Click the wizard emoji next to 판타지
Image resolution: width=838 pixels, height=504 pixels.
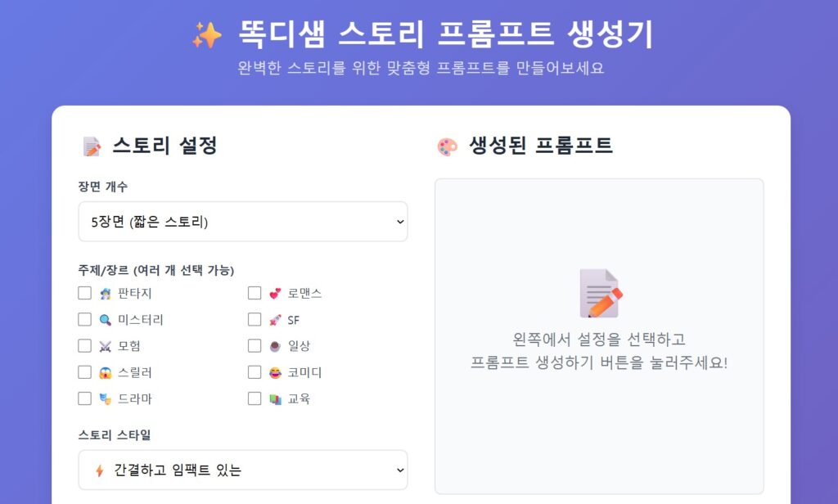pyautogui.click(x=106, y=293)
